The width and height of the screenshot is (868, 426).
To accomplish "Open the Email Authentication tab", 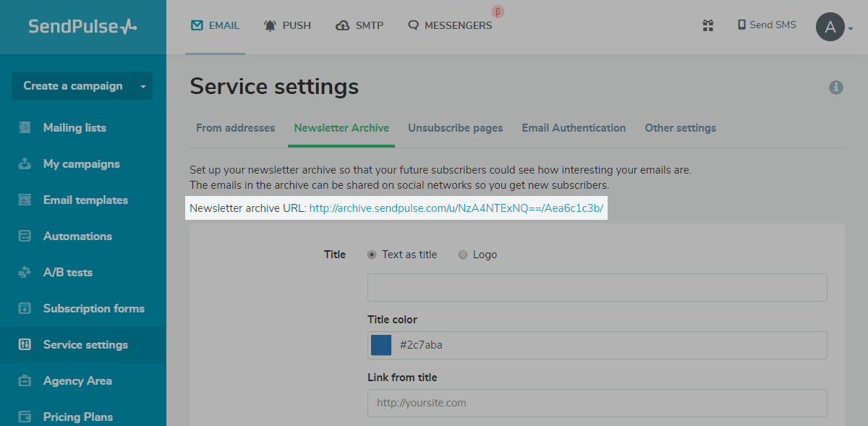I will point(574,128).
